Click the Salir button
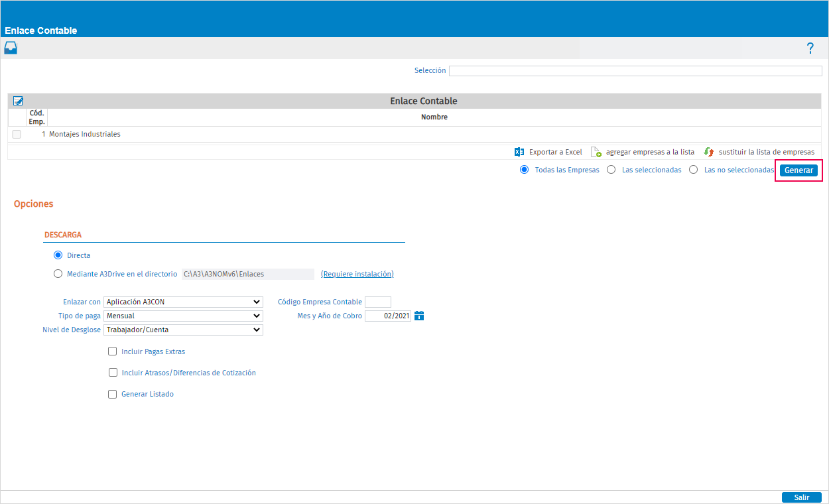 click(x=802, y=497)
